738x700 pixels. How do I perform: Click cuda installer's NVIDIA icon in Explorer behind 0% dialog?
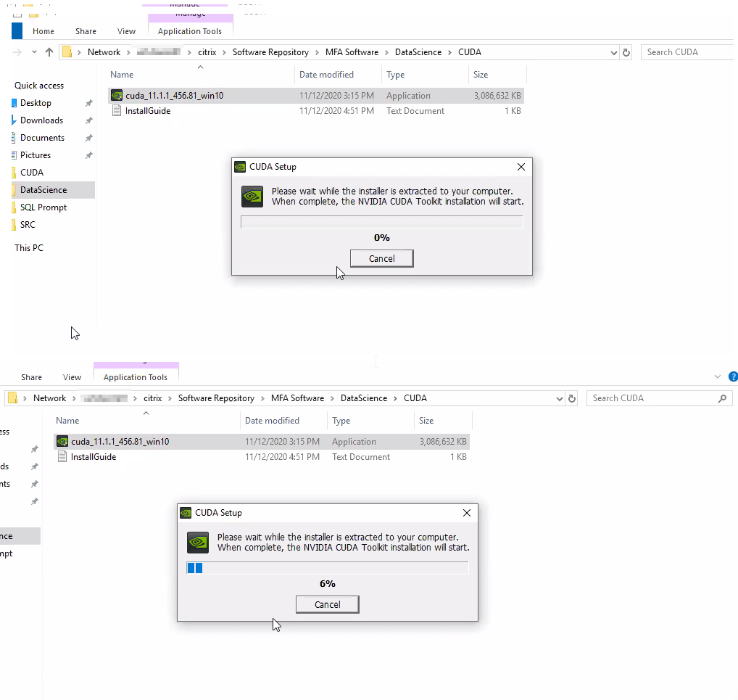(116, 96)
